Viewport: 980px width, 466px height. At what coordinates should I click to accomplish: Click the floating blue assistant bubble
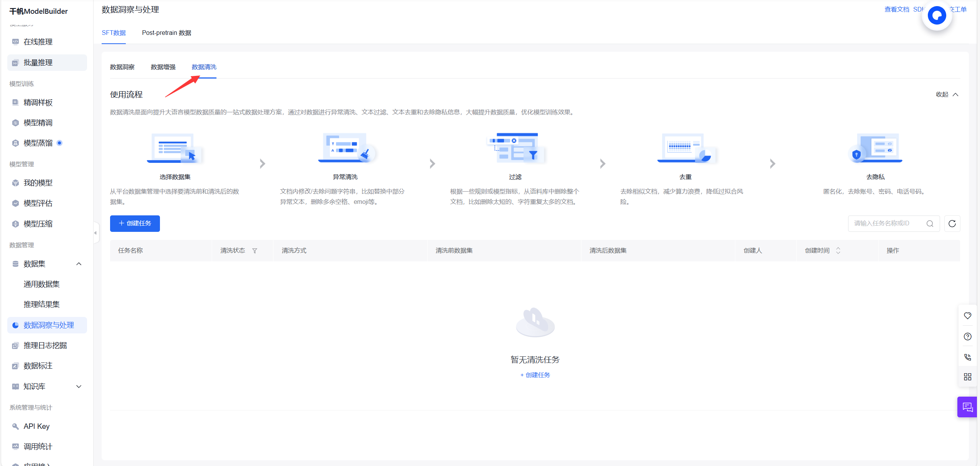click(x=937, y=16)
